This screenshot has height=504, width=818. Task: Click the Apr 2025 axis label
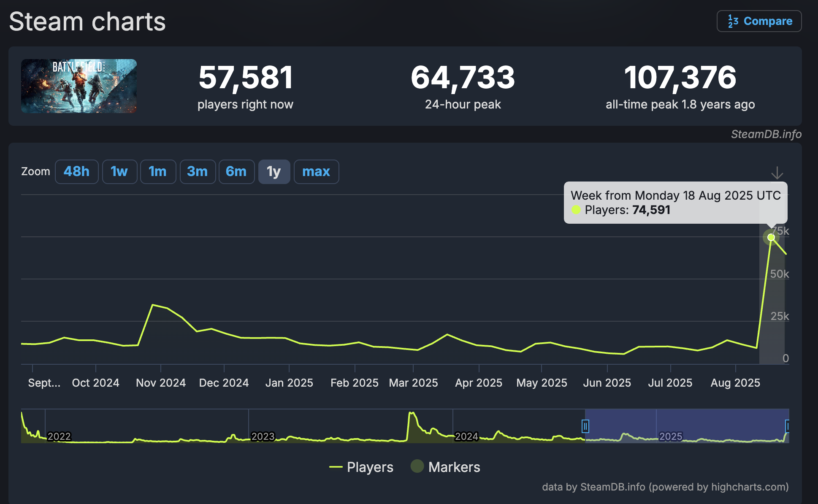[479, 382]
